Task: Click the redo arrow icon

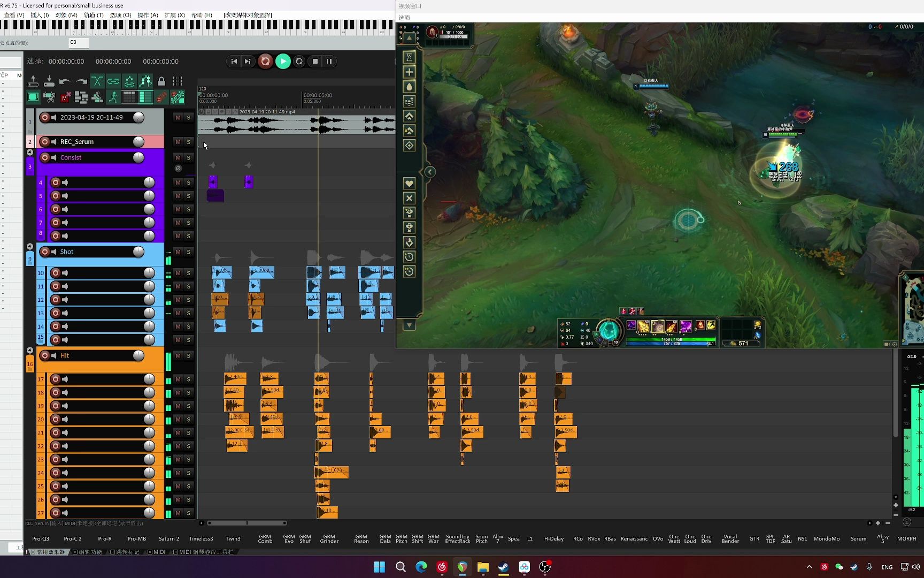Action: click(81, 81)
